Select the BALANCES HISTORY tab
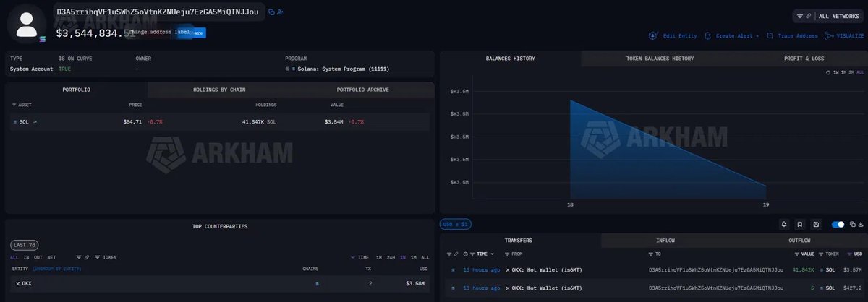Screen dimensions: 868x302 click(x=511, y=59)
